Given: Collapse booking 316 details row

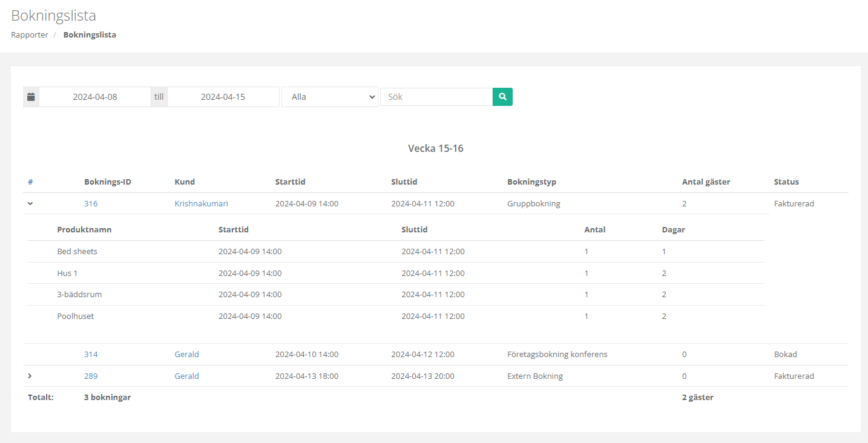Looking at the screenshot, I should point(30,204).
